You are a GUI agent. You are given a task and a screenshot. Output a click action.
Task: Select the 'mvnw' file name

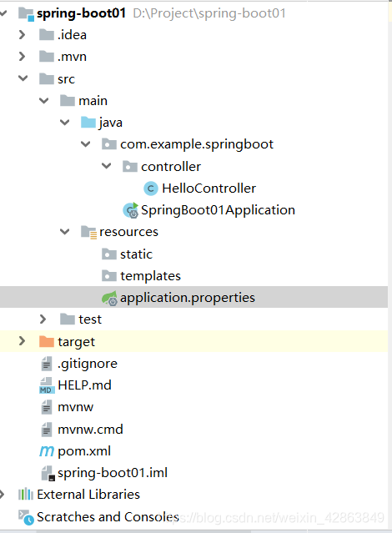[x=75, y=408]
